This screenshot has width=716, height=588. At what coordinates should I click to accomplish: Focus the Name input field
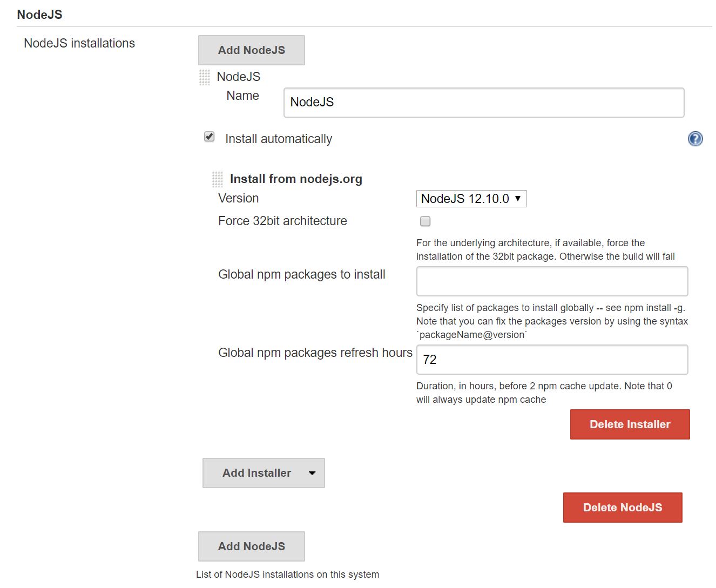484,103
